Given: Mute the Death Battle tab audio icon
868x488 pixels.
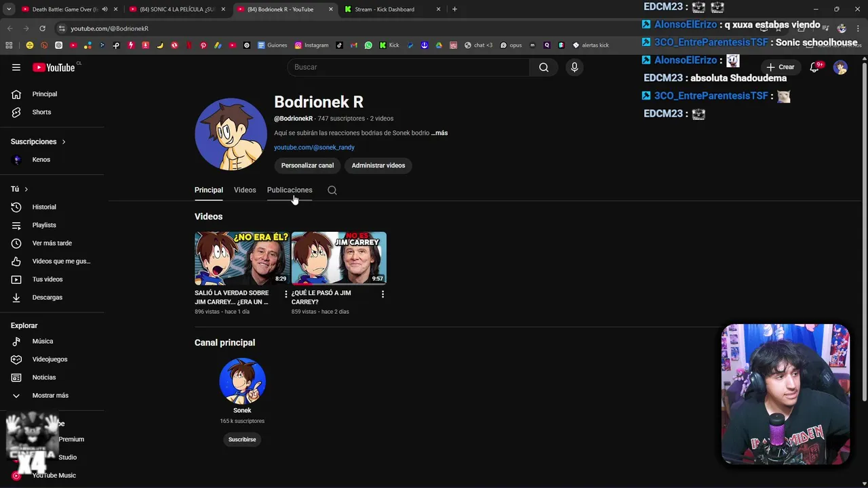Looking at the screenshot, I should (x=104, y=9).
